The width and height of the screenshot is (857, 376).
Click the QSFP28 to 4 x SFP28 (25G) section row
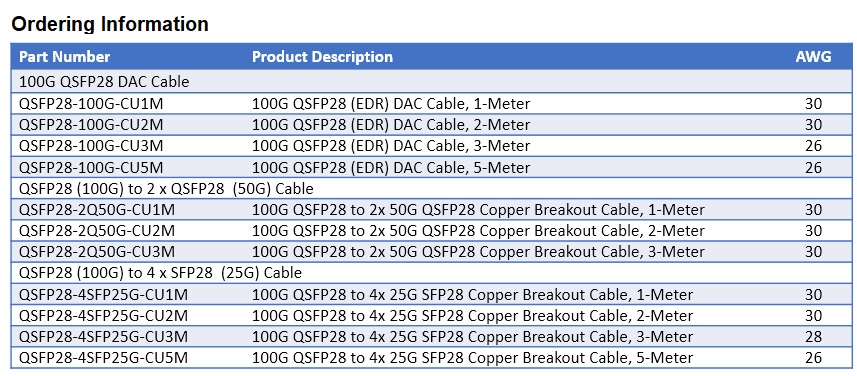(432, 272)
